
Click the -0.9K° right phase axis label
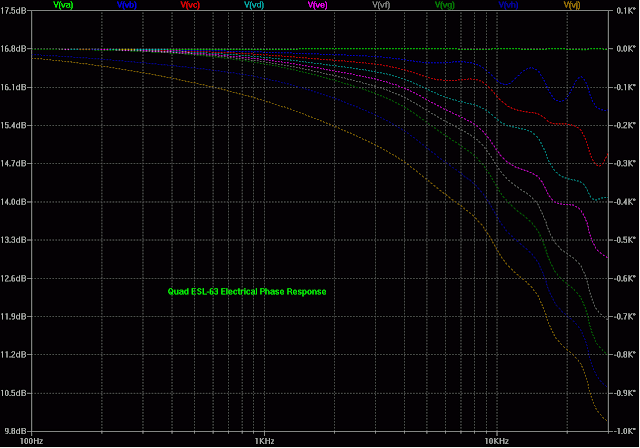click(625, 393)
